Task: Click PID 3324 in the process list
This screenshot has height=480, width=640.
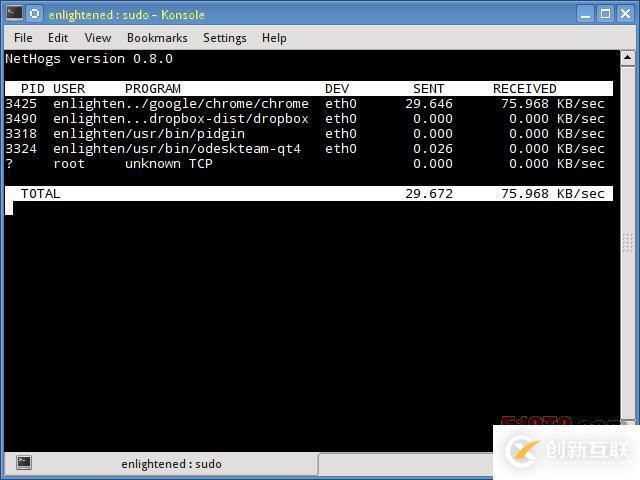Action: tap(21, 149)
